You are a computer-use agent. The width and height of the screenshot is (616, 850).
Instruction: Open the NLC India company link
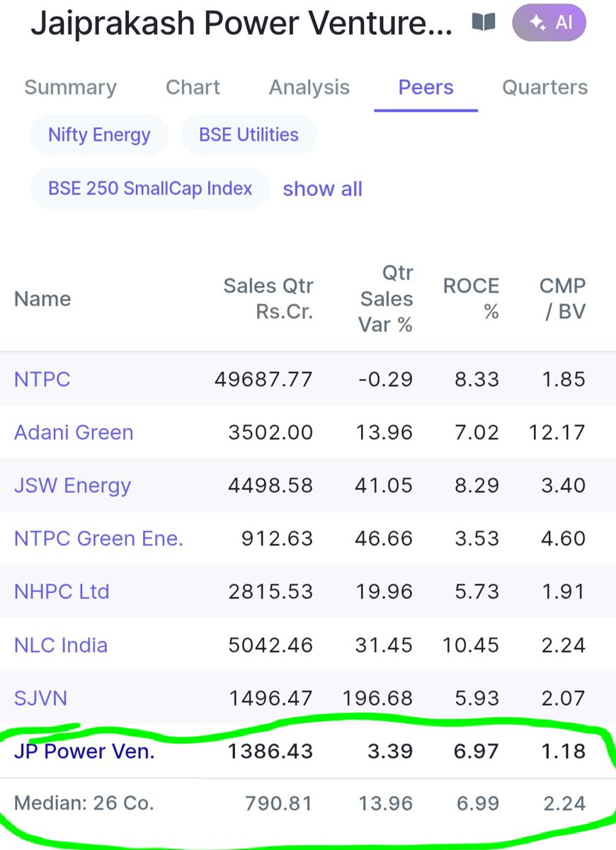point(61,645)
